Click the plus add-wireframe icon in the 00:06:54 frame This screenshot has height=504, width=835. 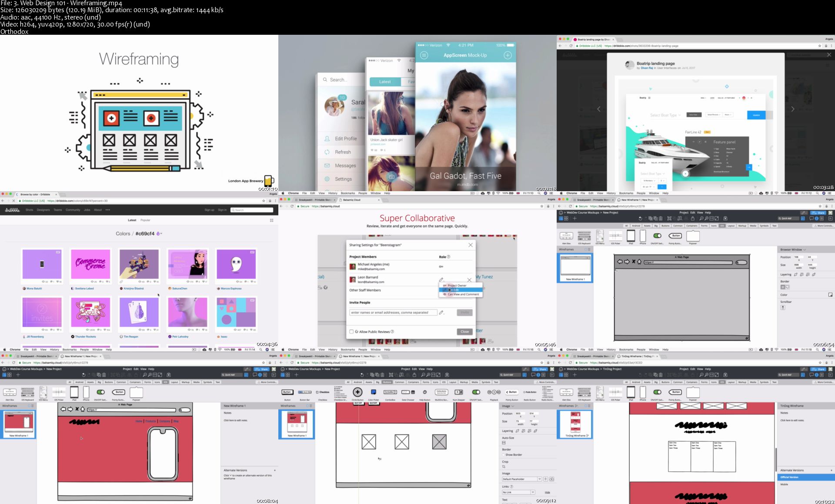[x=574, y=219]
